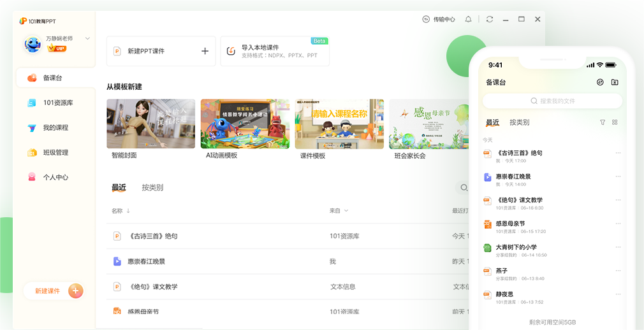Open more options for phone 《古诗三首》绝句
This screenshot has height=330, width=644.
pyautogui.click(x=618, y=153)
